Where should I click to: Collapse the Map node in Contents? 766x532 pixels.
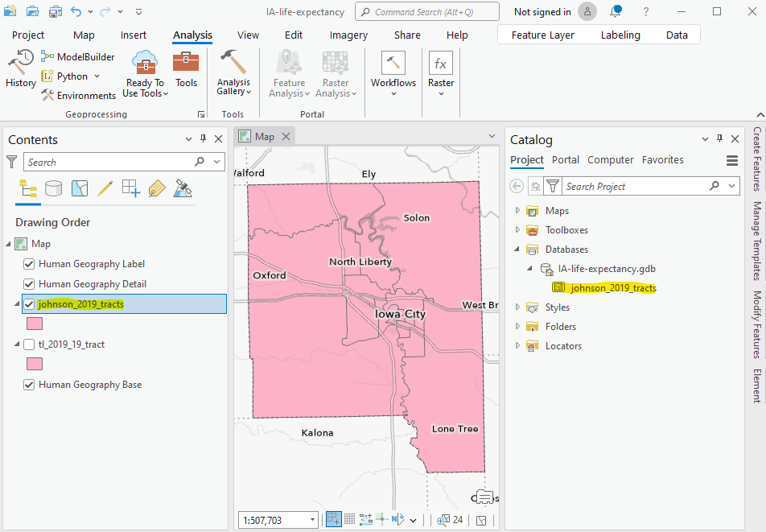[x=8, y=243]
